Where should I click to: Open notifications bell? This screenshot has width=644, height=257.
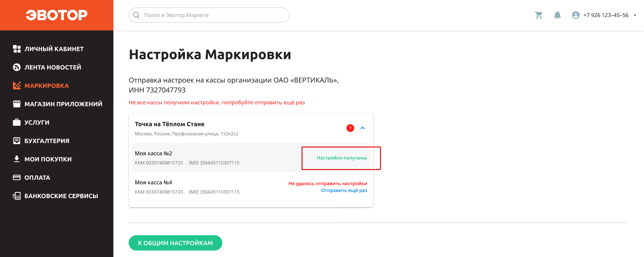tap(557, 15)
